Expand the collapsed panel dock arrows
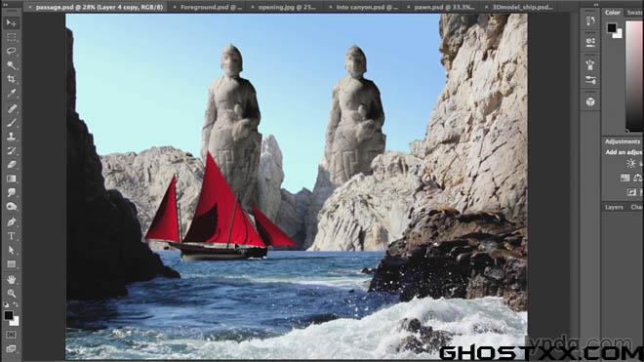Screen dimensions: 644x362 (596, 5)
